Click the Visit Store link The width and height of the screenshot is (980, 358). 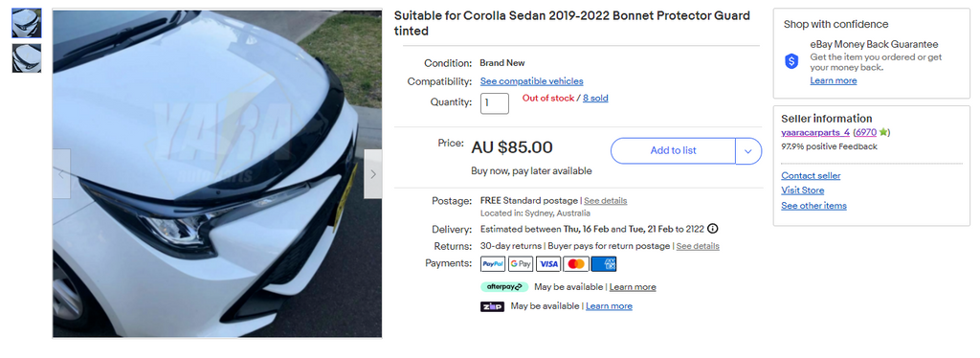(x=803, y=190)
